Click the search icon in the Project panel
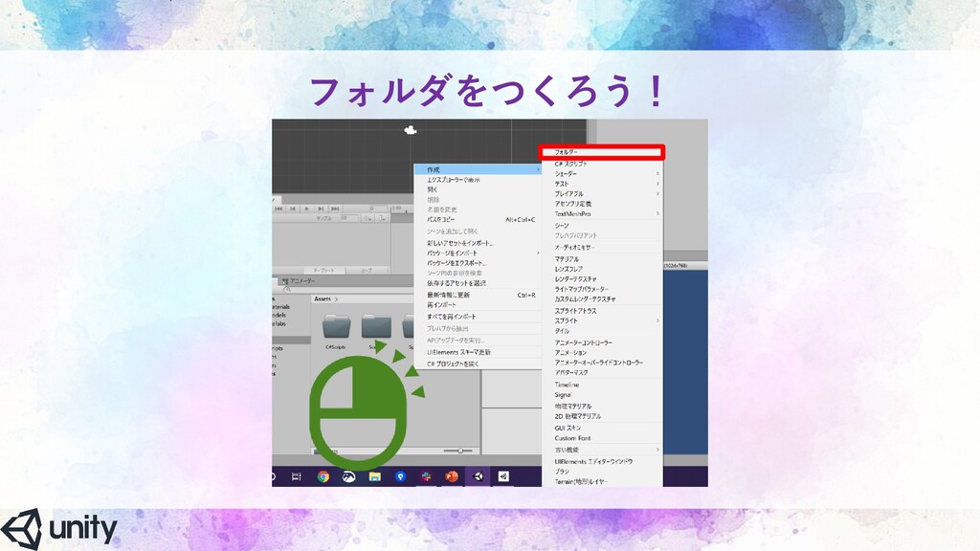 click(x=287, y=290)
